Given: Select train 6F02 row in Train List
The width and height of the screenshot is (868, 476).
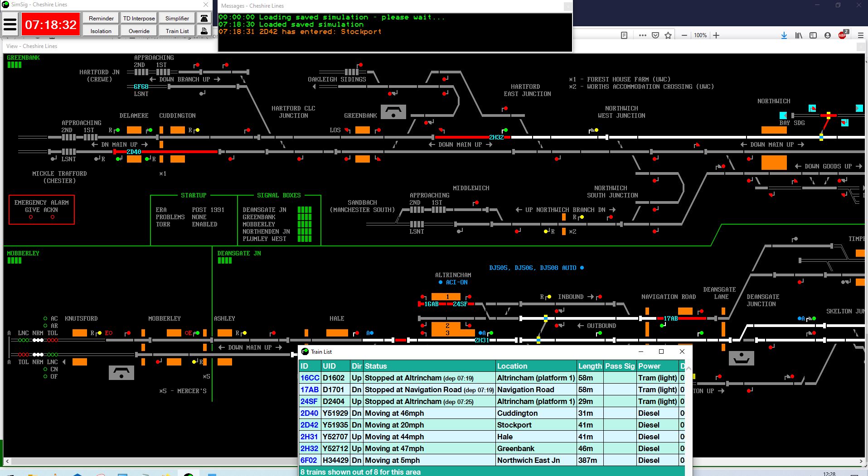Looking at the screenshot, I should pyautogui.click(x=492, y=460).
